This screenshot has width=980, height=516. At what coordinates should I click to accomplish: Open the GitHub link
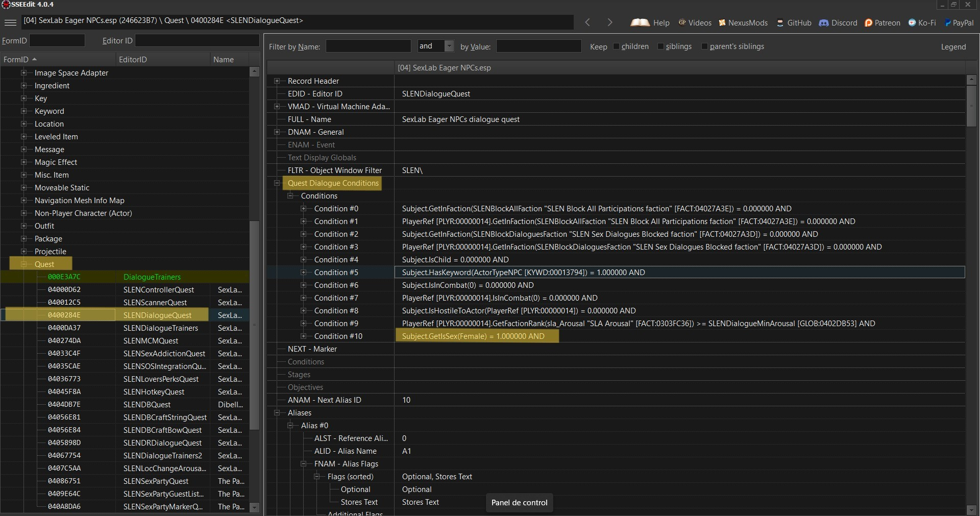click(x=794, y=23)
